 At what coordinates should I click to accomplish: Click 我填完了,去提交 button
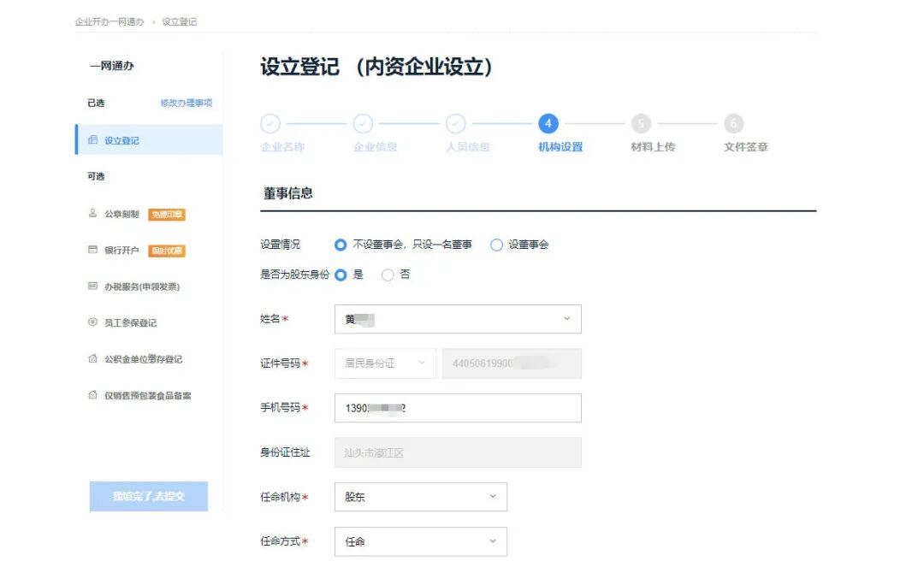pos(147,496)
